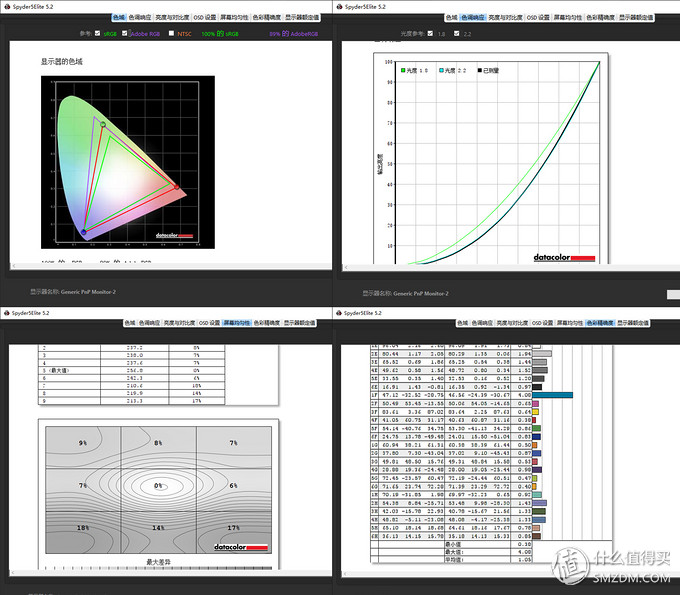
Task: Select OSD 设置 tab in gamma curve window
Action: pos(540,18)
